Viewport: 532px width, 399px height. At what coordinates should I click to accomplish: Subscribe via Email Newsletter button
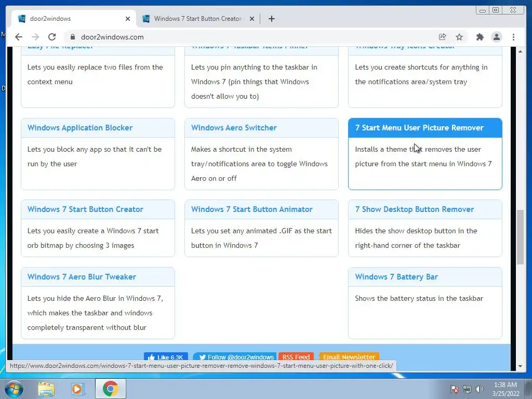[x=349, y=356]
